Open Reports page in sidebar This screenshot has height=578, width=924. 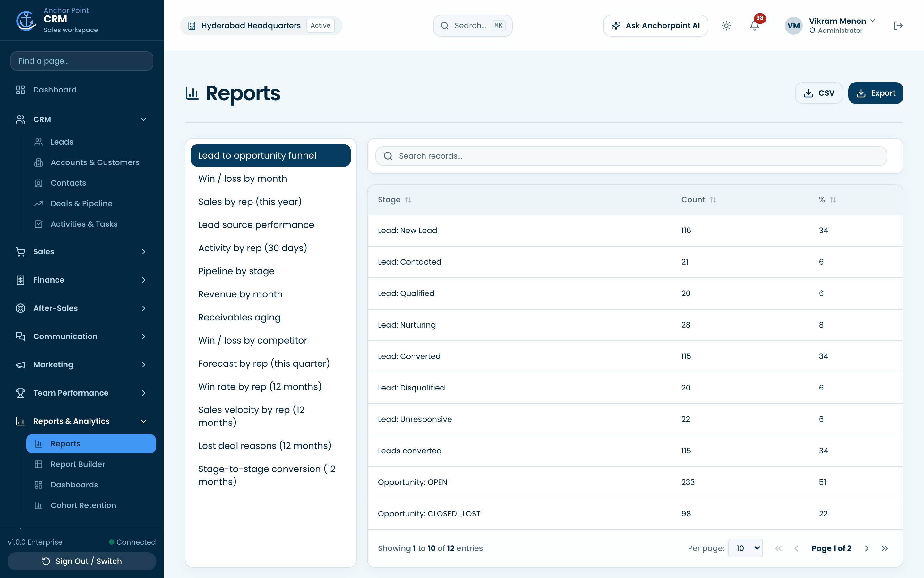pos(91,443)
